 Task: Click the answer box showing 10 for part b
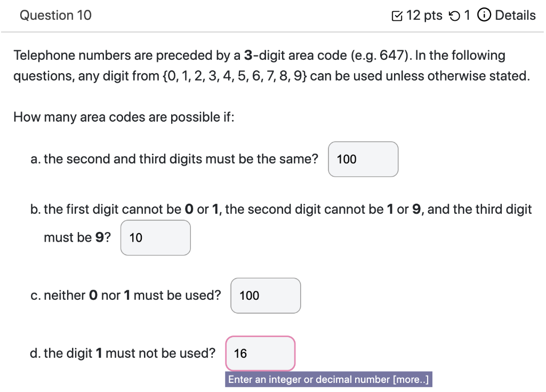155,238
